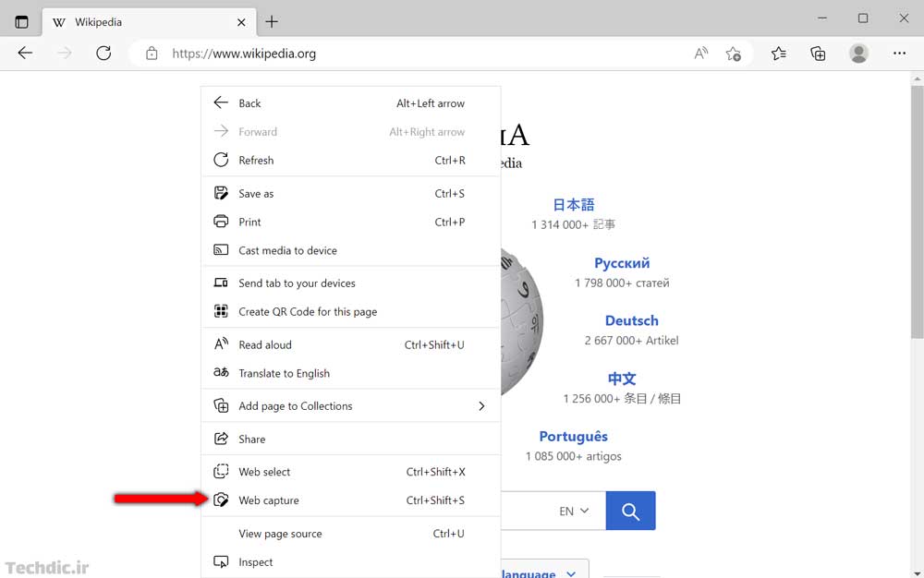Image resolution: width=924 pixels, height=578 pixels.
Task: Choose Save as in the context menu
Action: [350, 194]
